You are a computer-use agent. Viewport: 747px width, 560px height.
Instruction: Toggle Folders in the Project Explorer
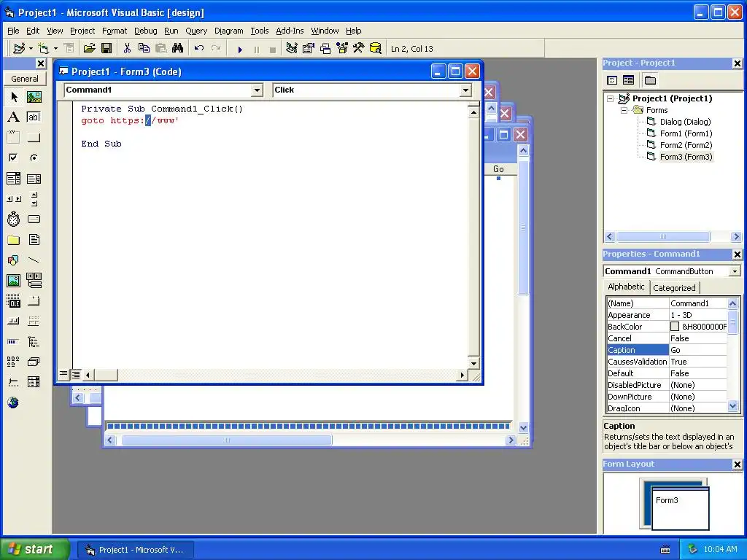coord(650,80)
